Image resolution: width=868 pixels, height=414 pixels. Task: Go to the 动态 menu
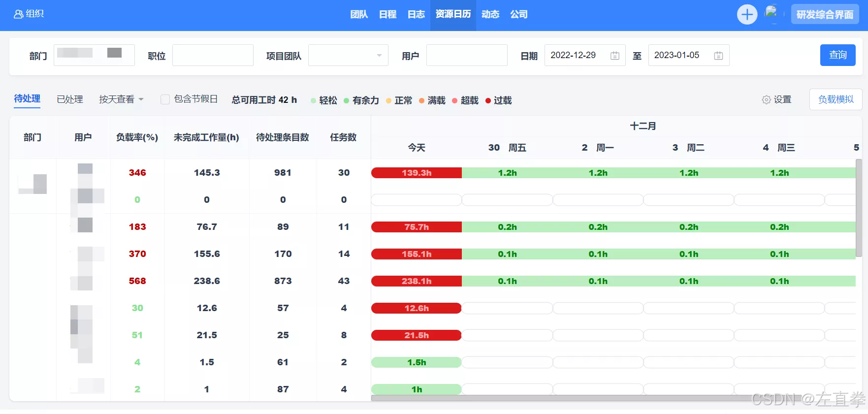pyautogui.click(x=490, y=15)
